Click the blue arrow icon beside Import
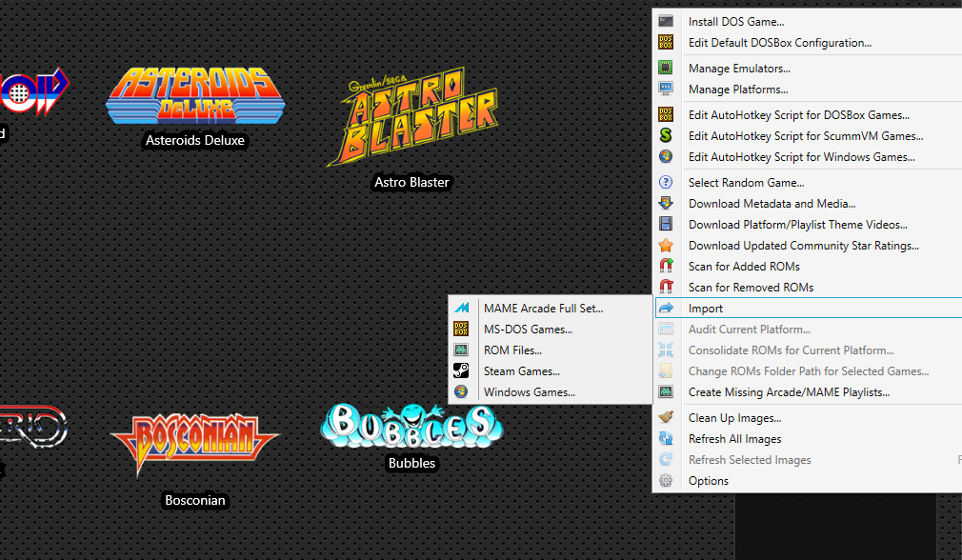This screenshot has width=962, height=560. coord(666,308)
